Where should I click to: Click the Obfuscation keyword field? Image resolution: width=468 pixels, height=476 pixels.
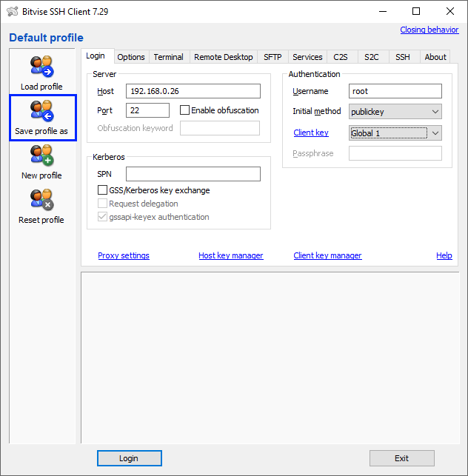point(220,128)
